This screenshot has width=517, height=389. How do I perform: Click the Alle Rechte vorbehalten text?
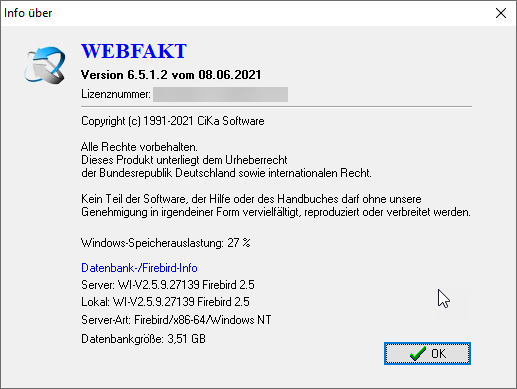(139, 147)
